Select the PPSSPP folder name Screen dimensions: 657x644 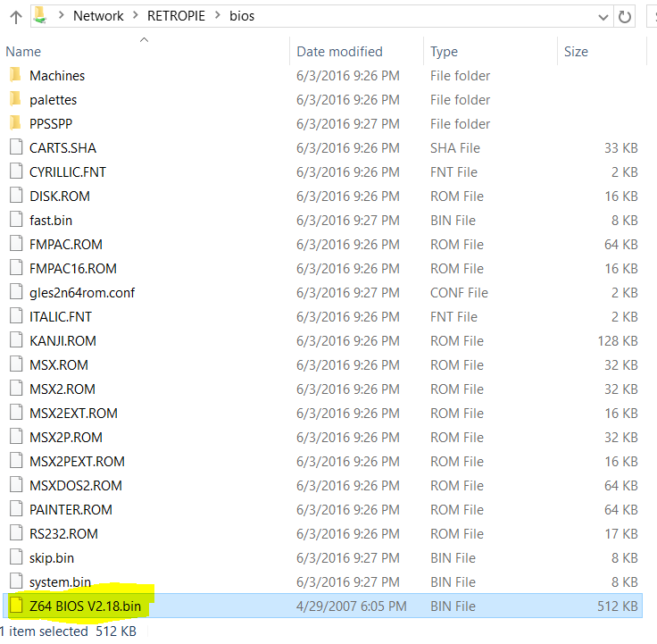[x=51, y=124]
